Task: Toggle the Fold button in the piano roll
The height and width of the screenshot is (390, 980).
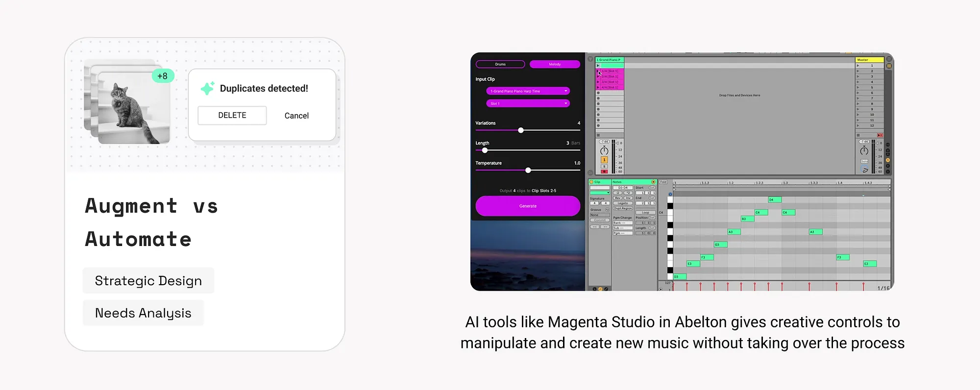Action: (663, 182)
